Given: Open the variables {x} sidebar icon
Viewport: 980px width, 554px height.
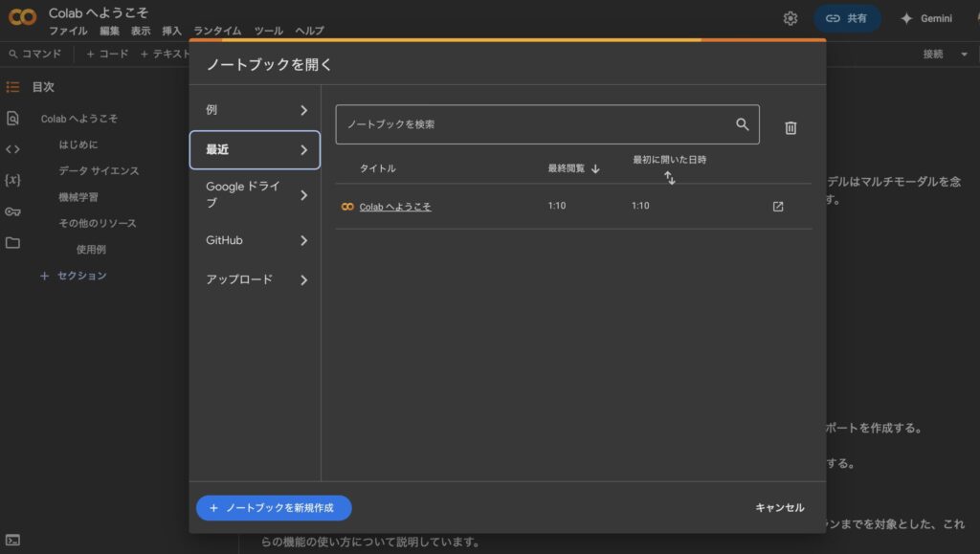Looking at the screenshot, I should [12, 180].
